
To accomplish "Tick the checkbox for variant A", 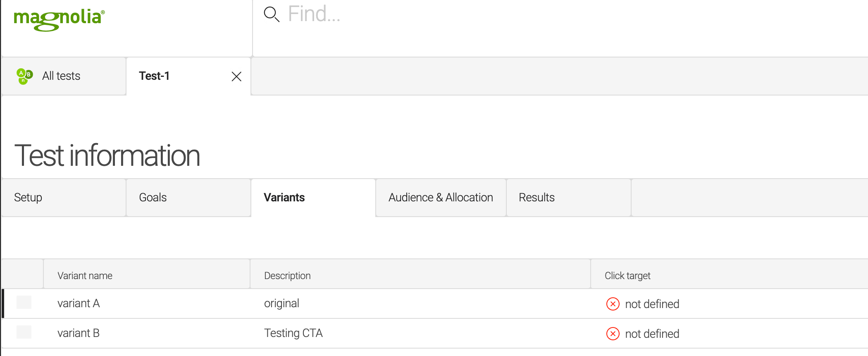I will (24, 302).
